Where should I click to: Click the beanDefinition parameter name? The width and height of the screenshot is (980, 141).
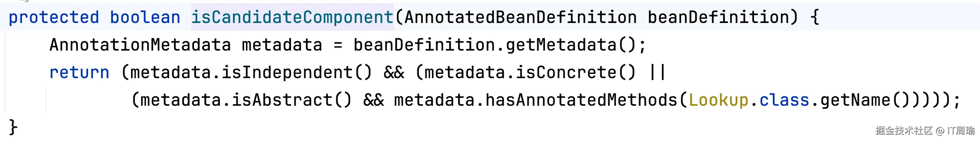(718, 18)
